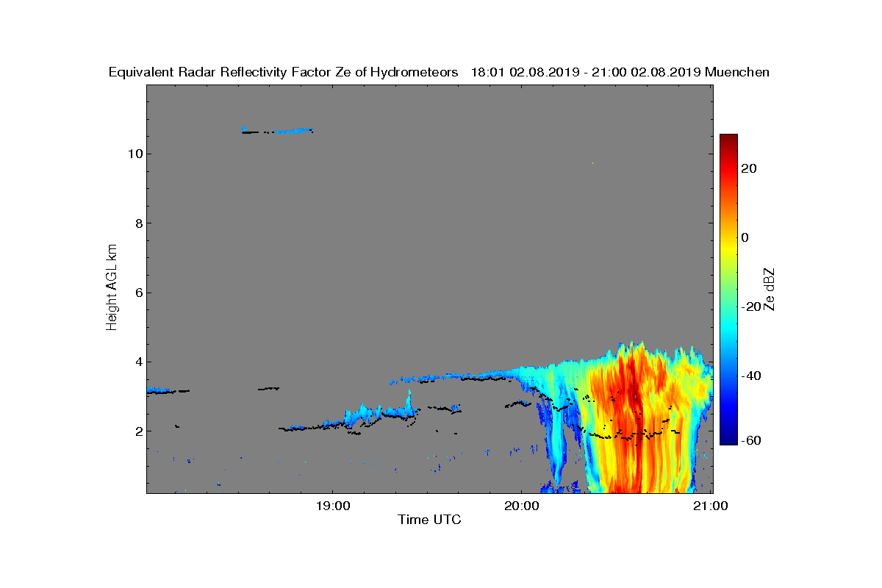Click the height tick label 2
882x588 pixels.
138,431
